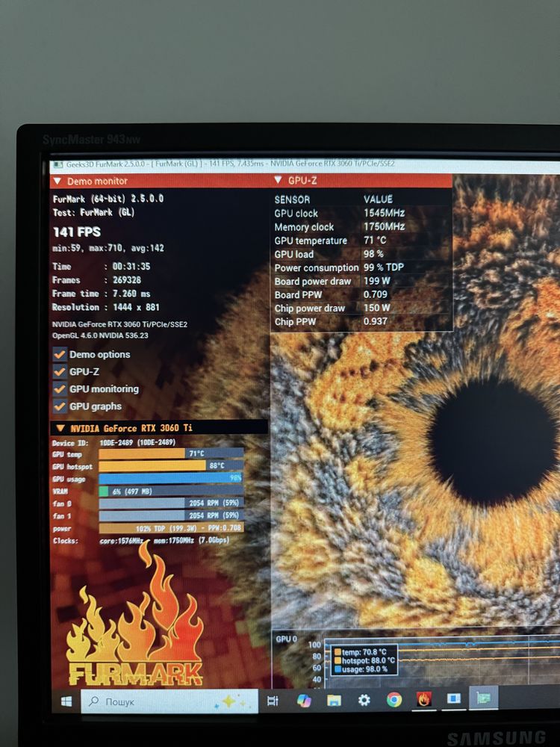Open the green graphics card taskbar icon
The image size is (560, 747).
(x=484, y=698)
